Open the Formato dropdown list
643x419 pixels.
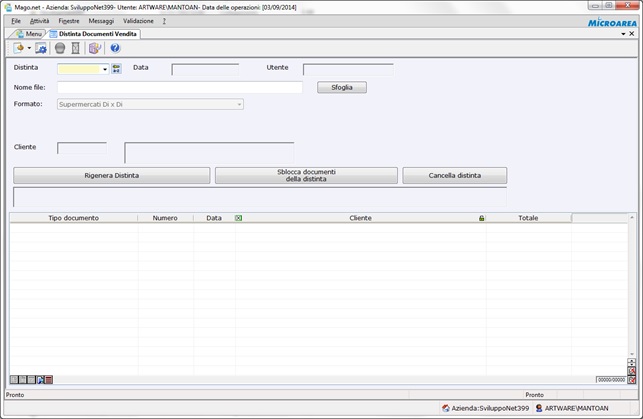pyautogui.click(x=239, y=104)
